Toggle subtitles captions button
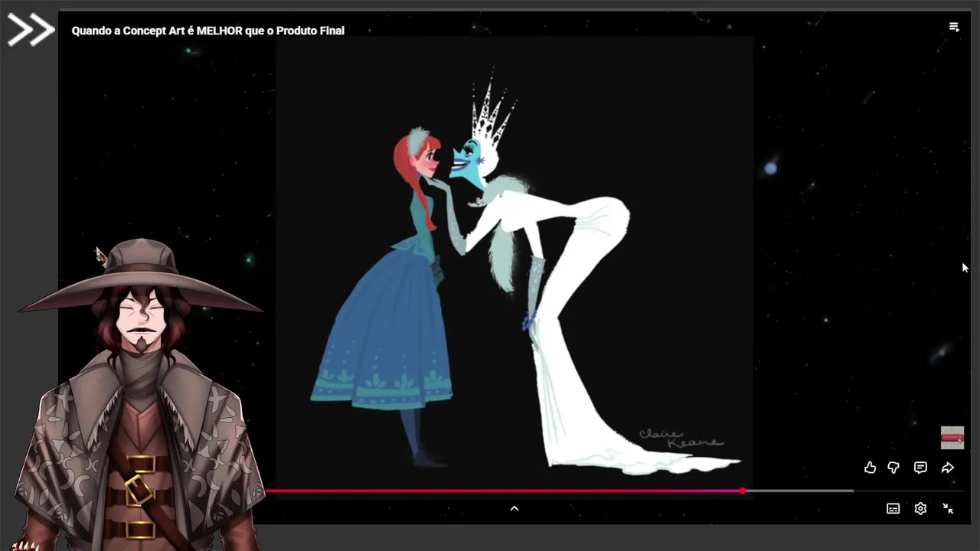980x551 pixels. click(x=893, y=509)
